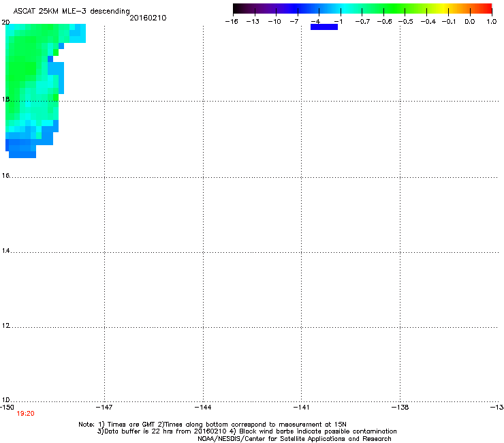The height and width of the screenshot is (443, 504).
Task: Click the MLE color scale gradient bar
Action: pyautogui.click(x=362, y=9)
